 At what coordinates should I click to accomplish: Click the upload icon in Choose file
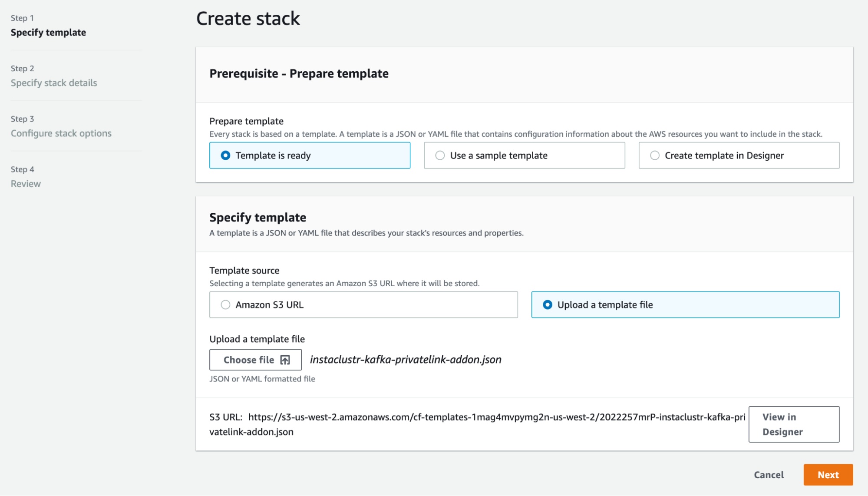285,360
